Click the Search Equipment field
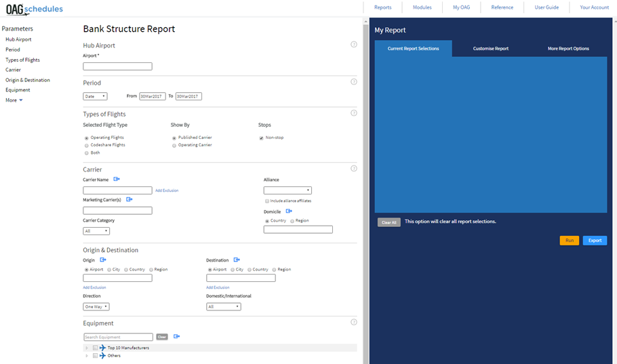Viewport: 617px width, 364px height. tap(119, 337)
